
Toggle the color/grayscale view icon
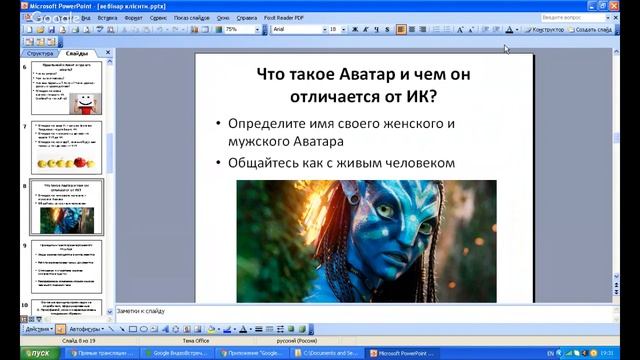pyautogui.click(x=219, y=29)
